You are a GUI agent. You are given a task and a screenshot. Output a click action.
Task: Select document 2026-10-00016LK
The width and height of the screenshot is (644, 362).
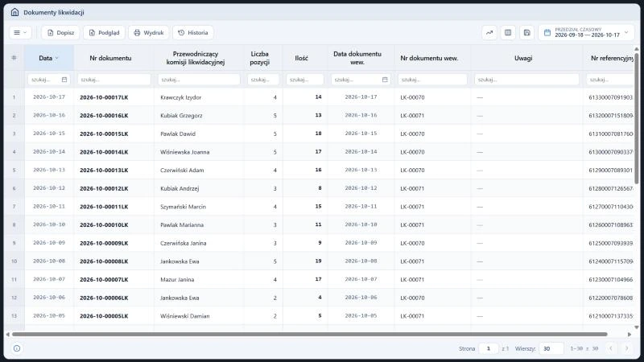(x=104, y=115)
